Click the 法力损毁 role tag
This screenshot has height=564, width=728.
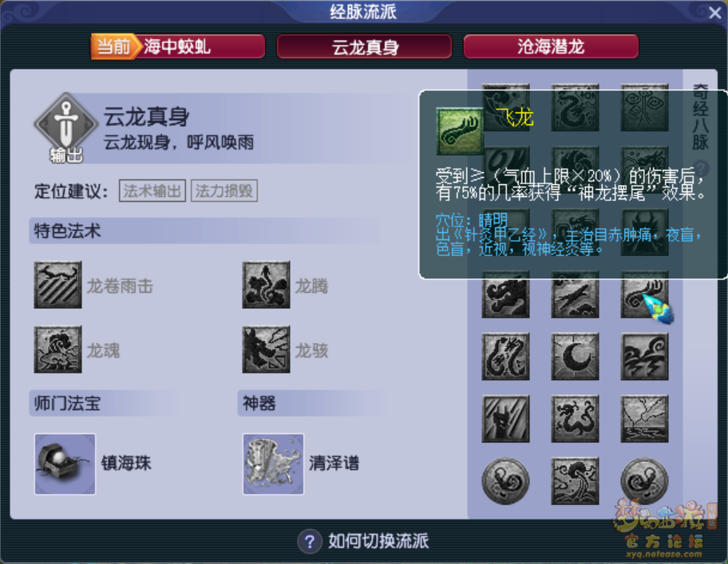click(x=224, y=191)
